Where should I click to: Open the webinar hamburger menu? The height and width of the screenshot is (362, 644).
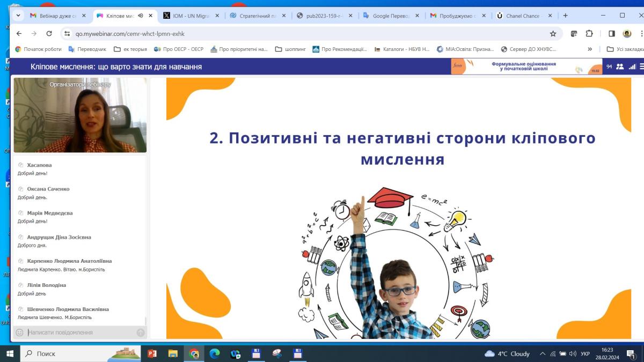[x=641, y=67]
